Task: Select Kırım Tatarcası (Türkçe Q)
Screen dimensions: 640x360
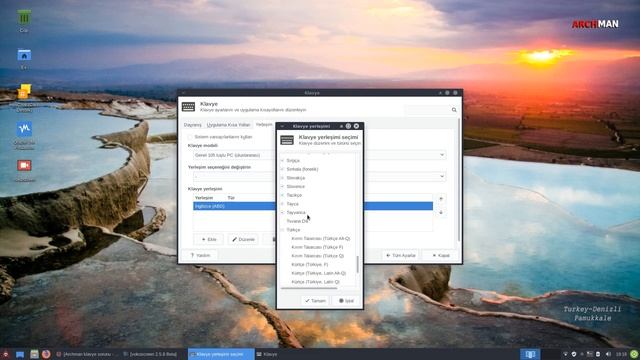Action: click(318, 256)
